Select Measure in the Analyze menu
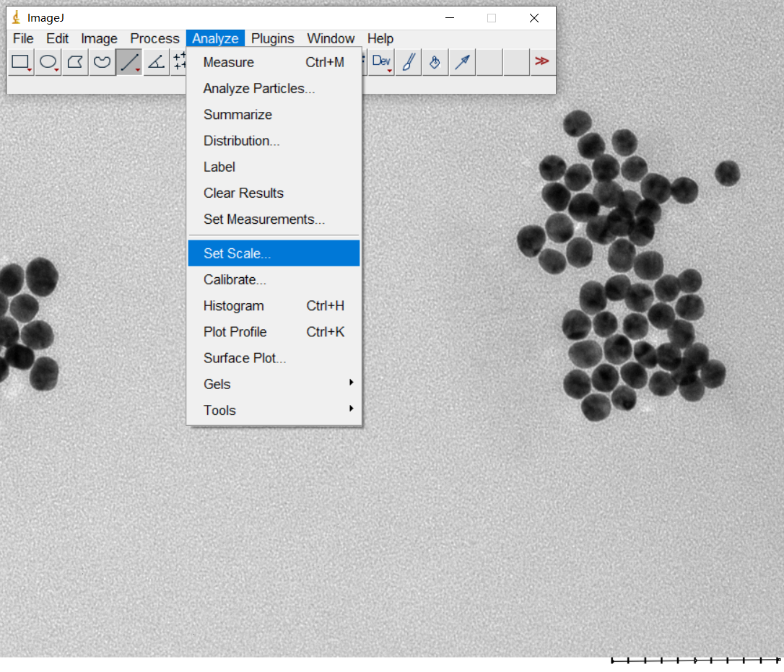The width and height of the screenshot is (784, 672). (x=229, y=63)
